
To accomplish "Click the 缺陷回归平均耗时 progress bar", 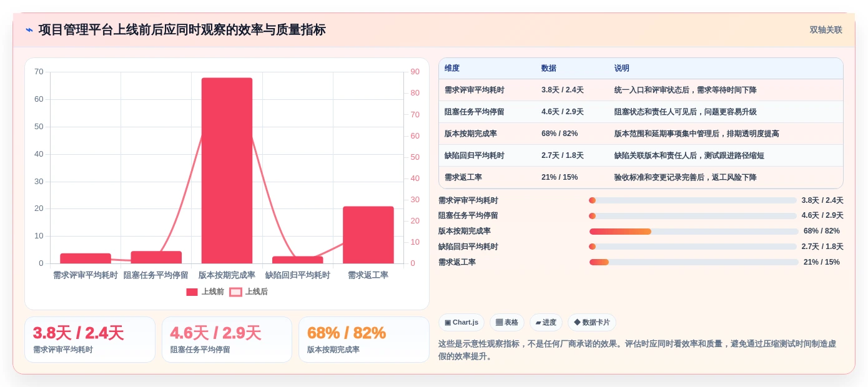I will tap(693, 247).
